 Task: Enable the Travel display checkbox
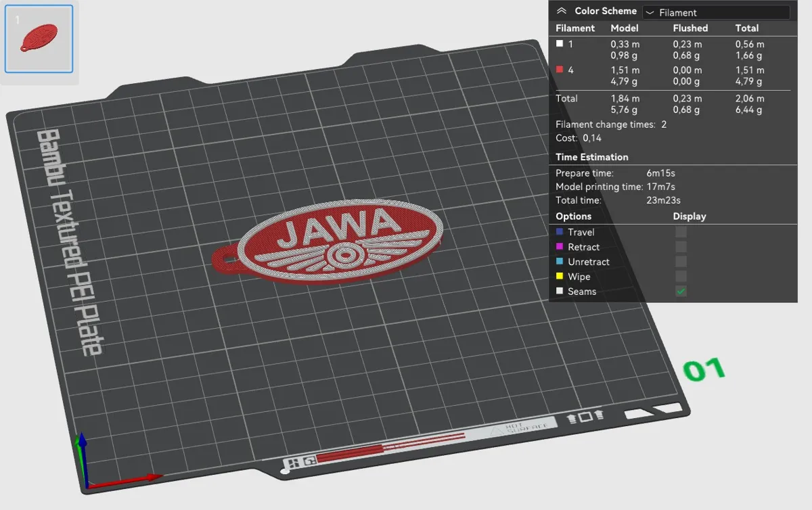pos(681,232)
